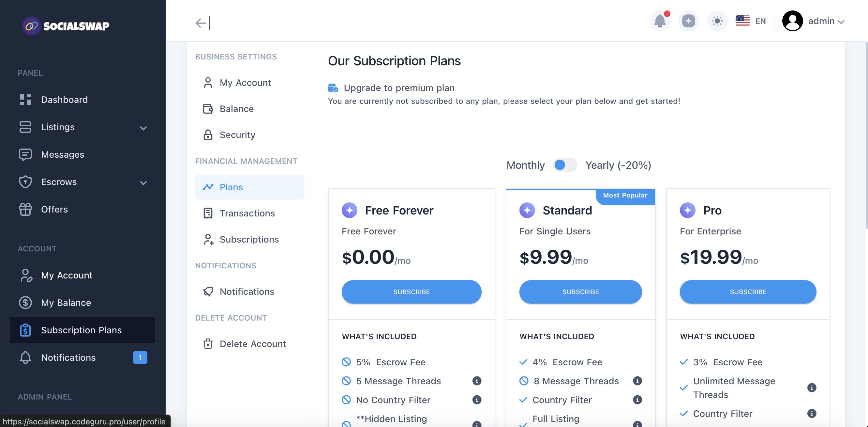
Task: Open the EN language selector
Action: coord(750,21)
